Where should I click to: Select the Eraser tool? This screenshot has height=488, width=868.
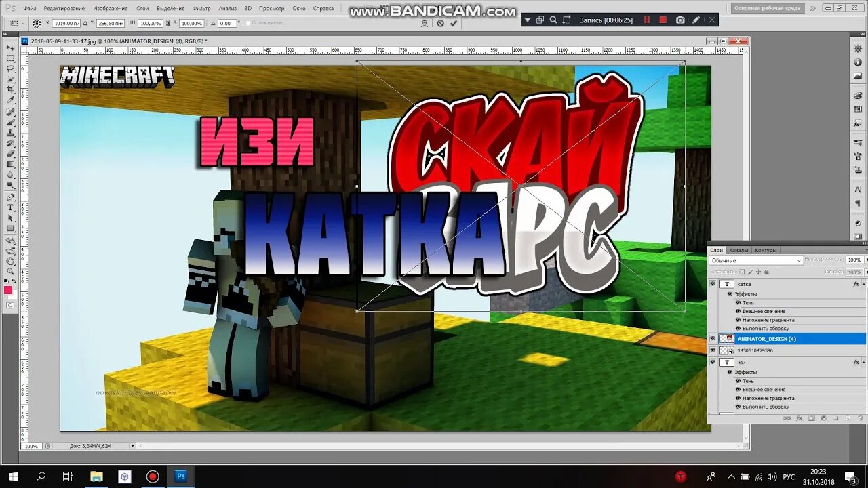coord(10,153)
